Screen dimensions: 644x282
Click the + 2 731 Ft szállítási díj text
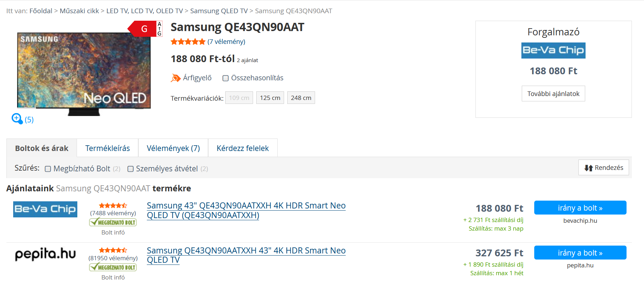[x=493, y=220]
